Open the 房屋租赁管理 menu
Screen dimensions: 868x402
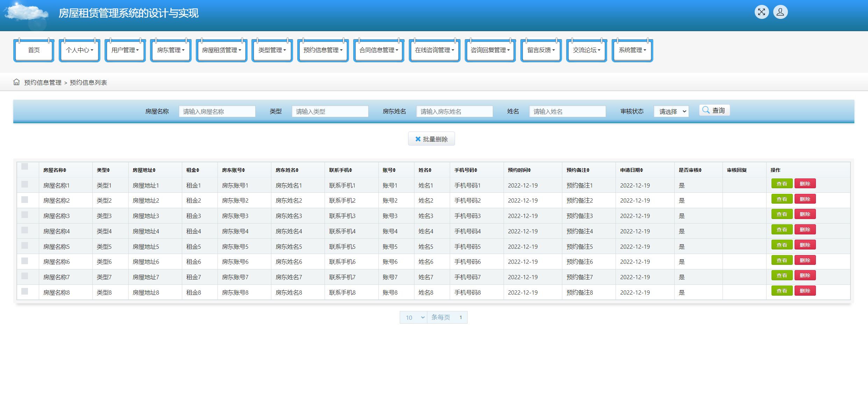pyautogui.click(x=221, y=50)
